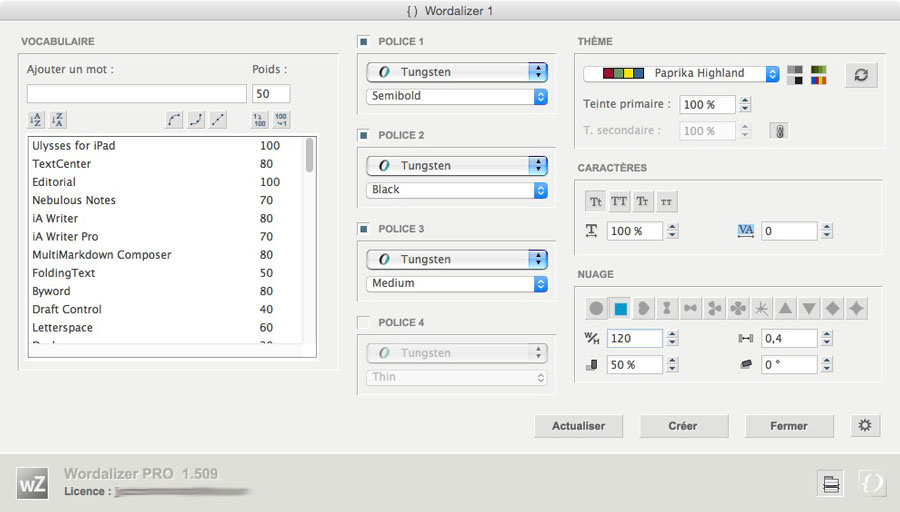The height and width of the screenshot is (512, 900).
Task: Select the Draft Control entry
Action: pos(165,309)
